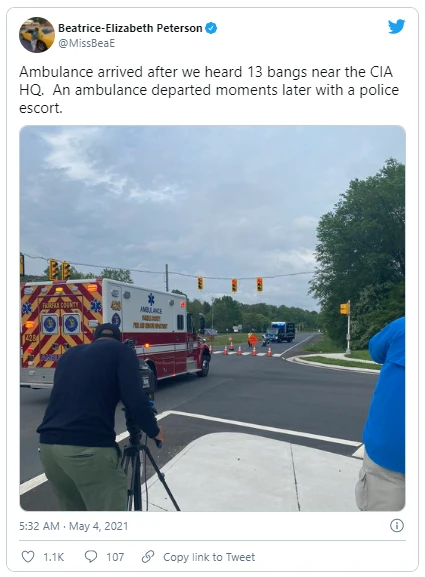Screen dimensions: 425x577
Task: Like the tweet using the heart icon
Action: click(x=28, y=557)
